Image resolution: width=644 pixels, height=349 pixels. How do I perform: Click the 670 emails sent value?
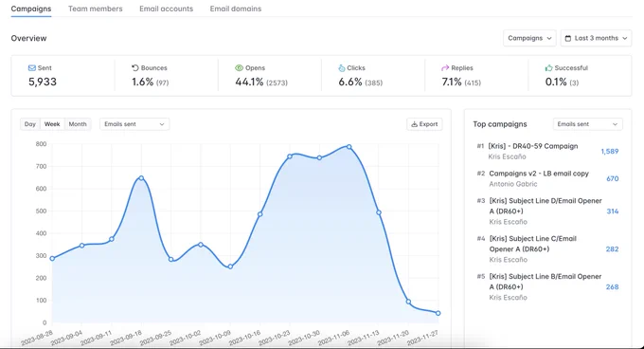[x=613, y=179]
